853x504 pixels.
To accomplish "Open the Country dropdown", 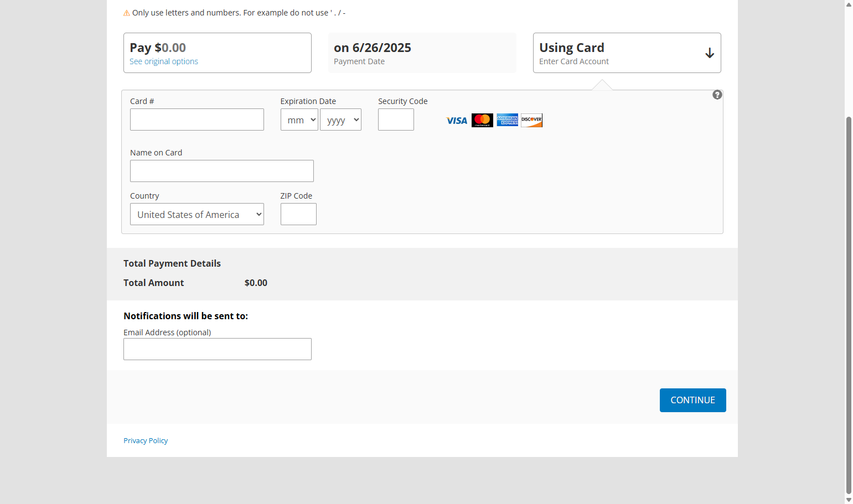I will [x=197, y=214].
